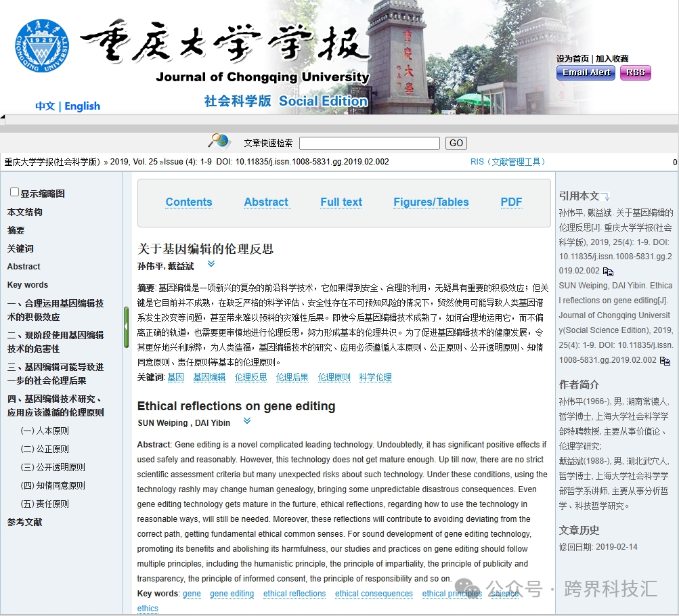This screenshot has width=679, height=616.
Task: Open RIS（文献管理工具）link
Action: pyautogui.click(x=508, y=162)
